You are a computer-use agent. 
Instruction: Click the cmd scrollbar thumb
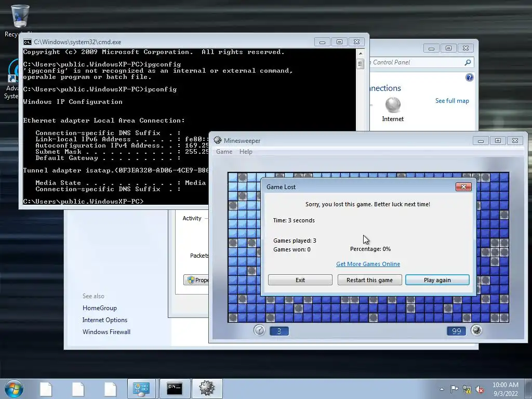coord(361,64)
